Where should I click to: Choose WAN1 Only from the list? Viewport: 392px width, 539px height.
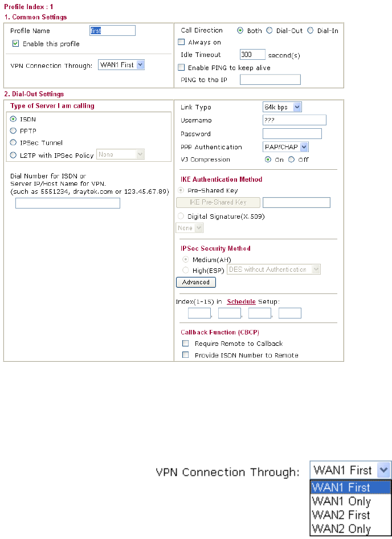pos(350,501)
